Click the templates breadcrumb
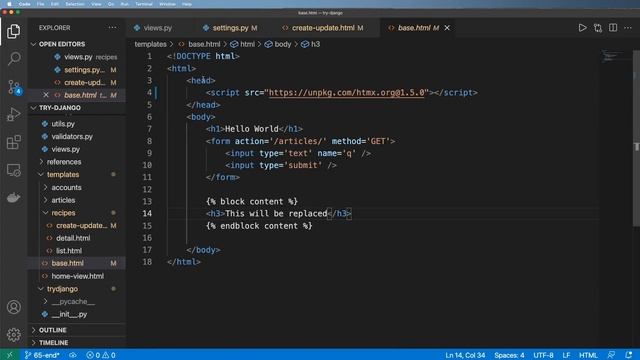Screen dimensions: 640x360 coord(151,44)
